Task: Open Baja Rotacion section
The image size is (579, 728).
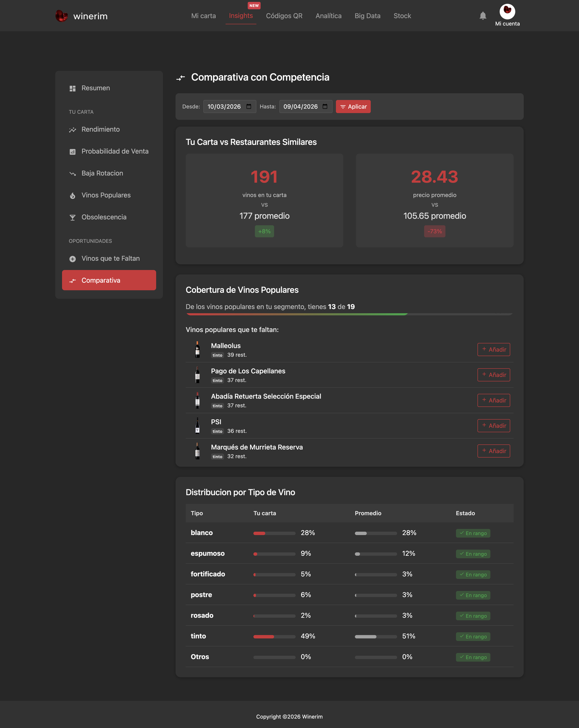Action: tap(109, 173)
